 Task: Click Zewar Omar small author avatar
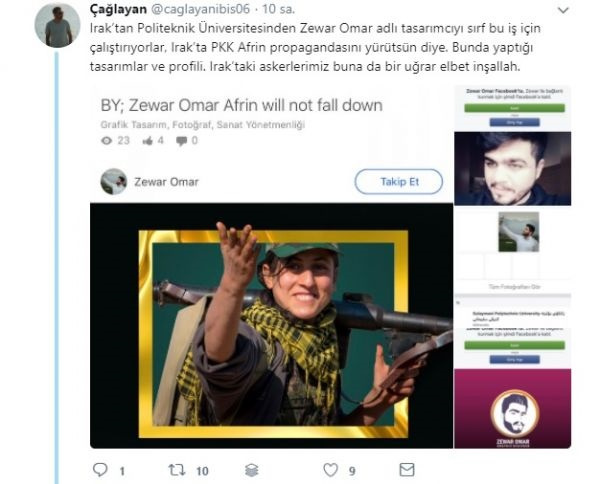114,182
